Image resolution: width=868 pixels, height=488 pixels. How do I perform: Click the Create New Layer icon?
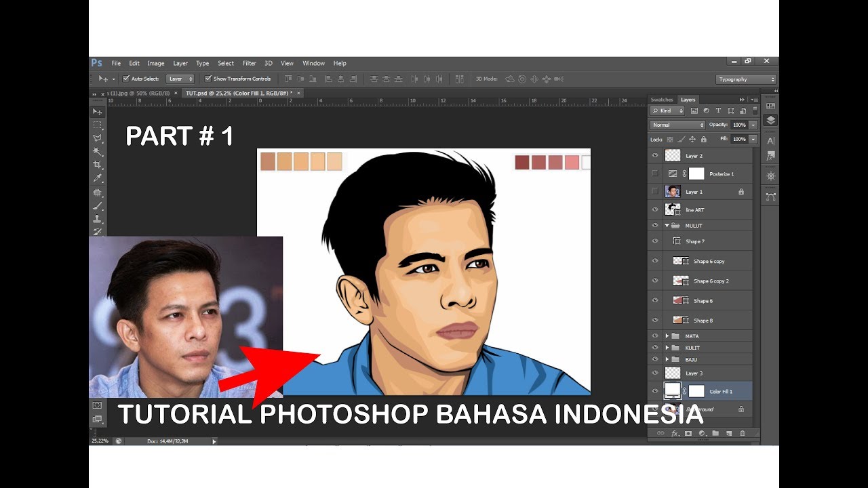click(x=729, y=433)
